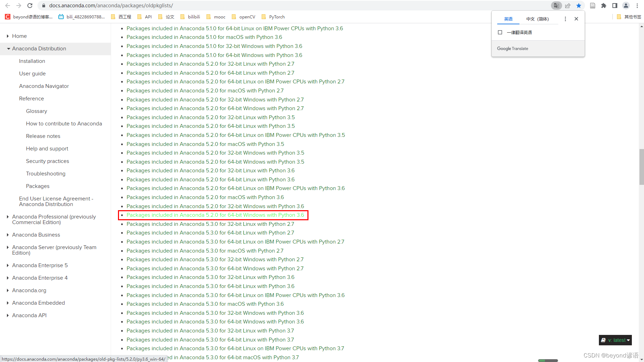Screen dimensions: 644x362
Task: Open the 西工程 bookmark folder
Action: [x=121, y=17]
